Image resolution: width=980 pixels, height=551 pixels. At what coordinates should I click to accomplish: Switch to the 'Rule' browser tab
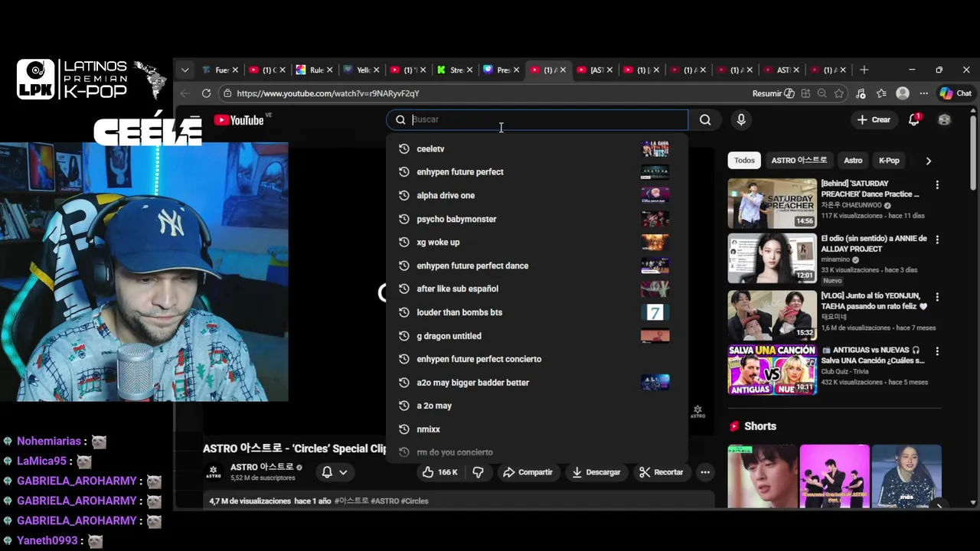(315, 70)
